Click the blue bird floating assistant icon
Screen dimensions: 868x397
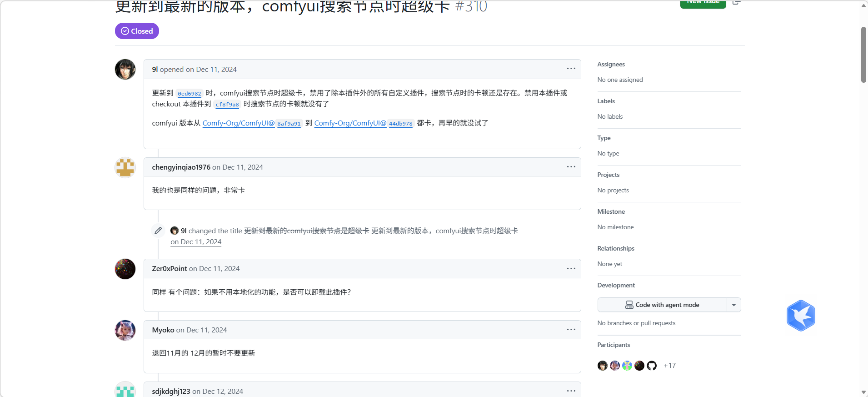pos(801,315)
